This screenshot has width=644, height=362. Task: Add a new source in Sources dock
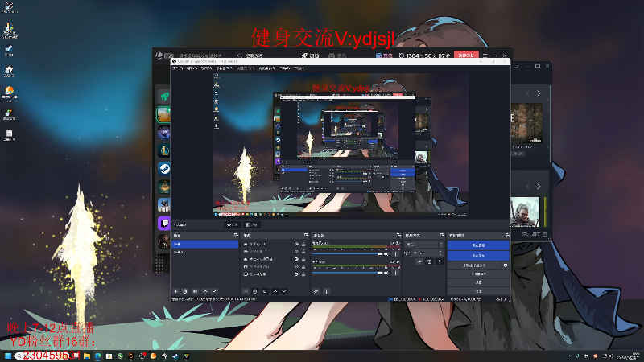pyautogui.click(x=246, y=291)
